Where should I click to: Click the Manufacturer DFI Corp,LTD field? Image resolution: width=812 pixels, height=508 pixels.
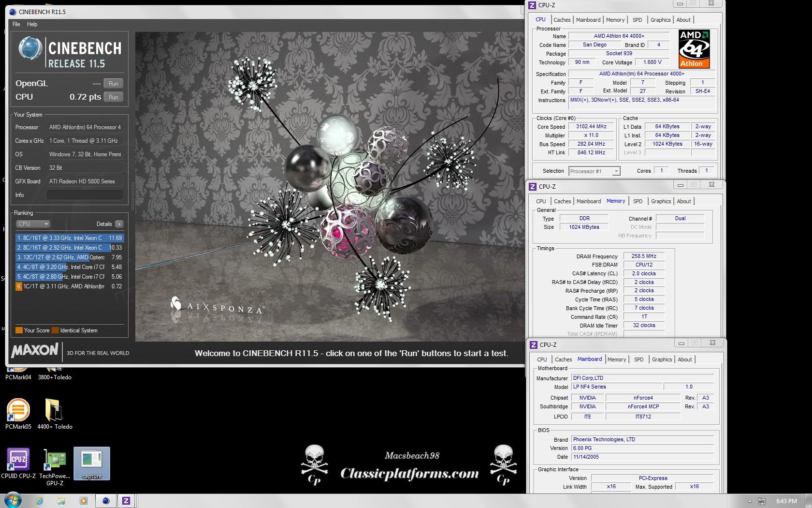642,378
